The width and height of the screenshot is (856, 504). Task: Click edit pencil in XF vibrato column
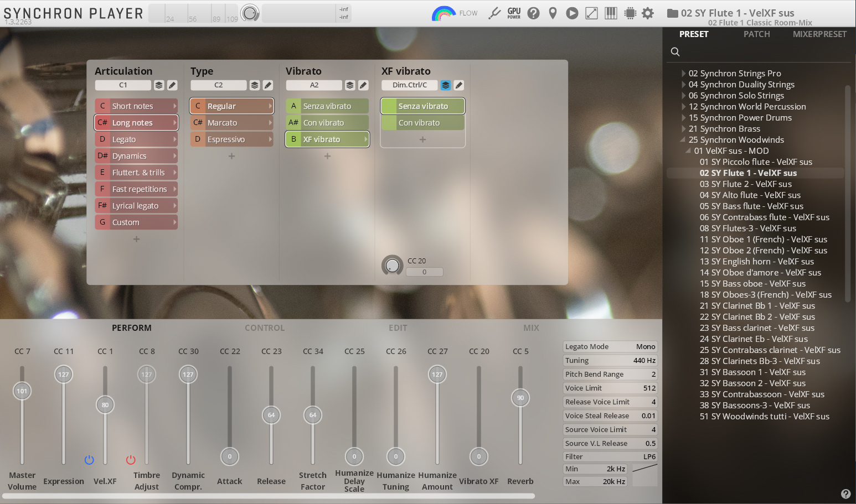(459, 85)
